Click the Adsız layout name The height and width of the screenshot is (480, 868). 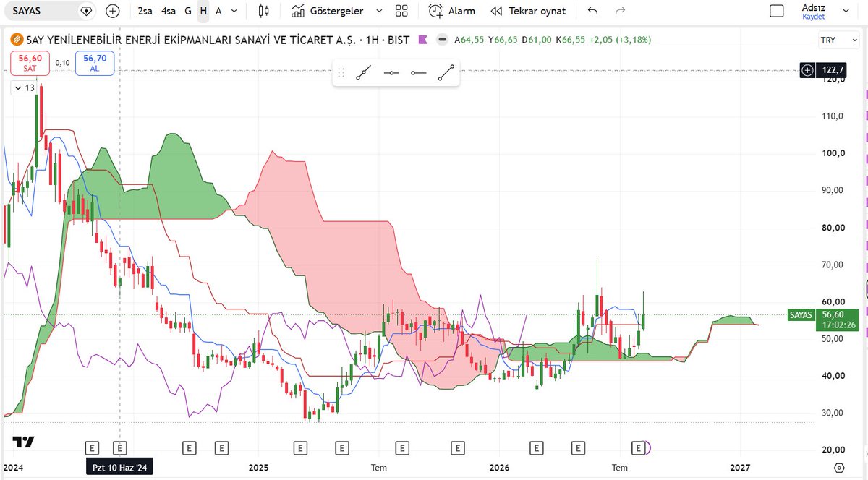tap(814, 7)
